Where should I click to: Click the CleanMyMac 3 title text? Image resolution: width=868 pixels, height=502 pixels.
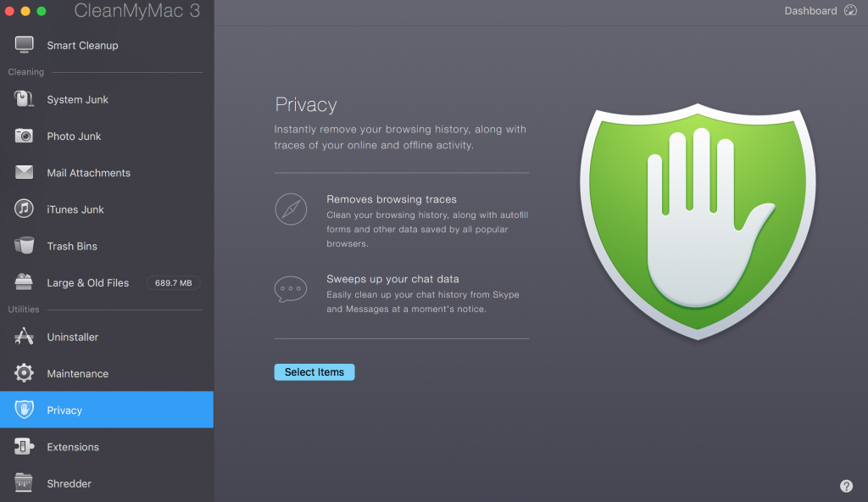tap(136, 10)
